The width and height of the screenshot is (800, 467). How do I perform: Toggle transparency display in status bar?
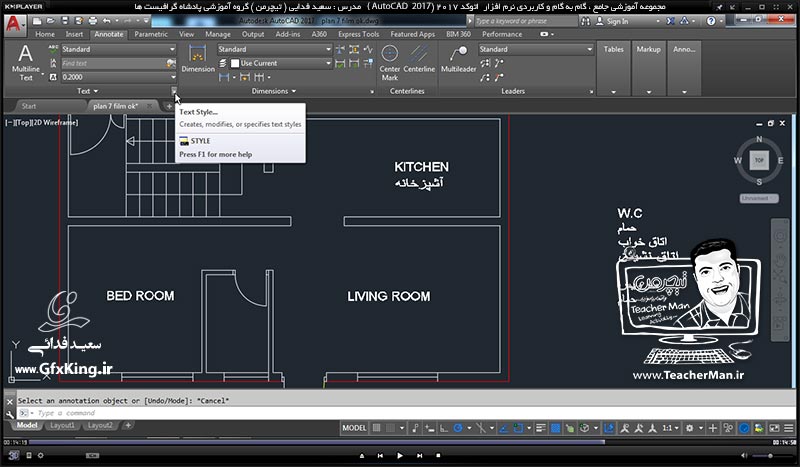(555, 428)
